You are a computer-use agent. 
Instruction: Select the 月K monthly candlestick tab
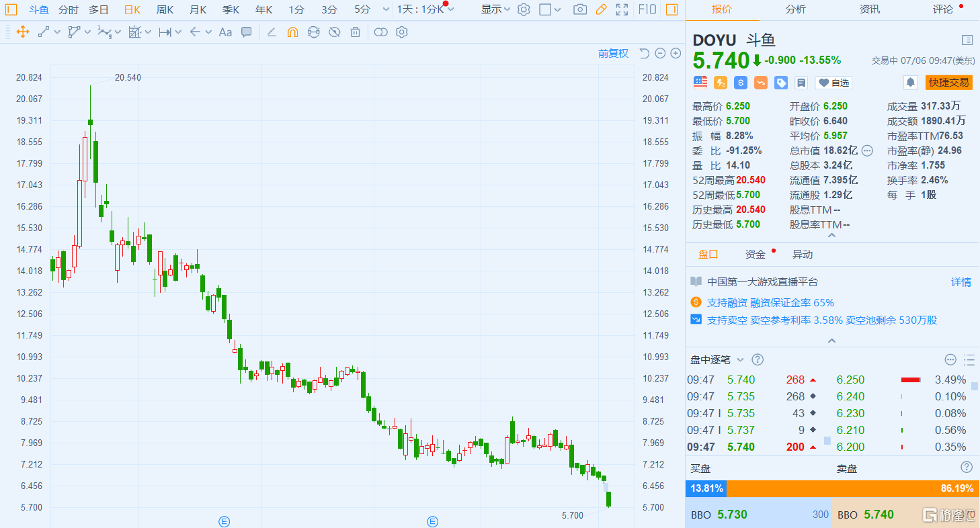coord(198,9)
